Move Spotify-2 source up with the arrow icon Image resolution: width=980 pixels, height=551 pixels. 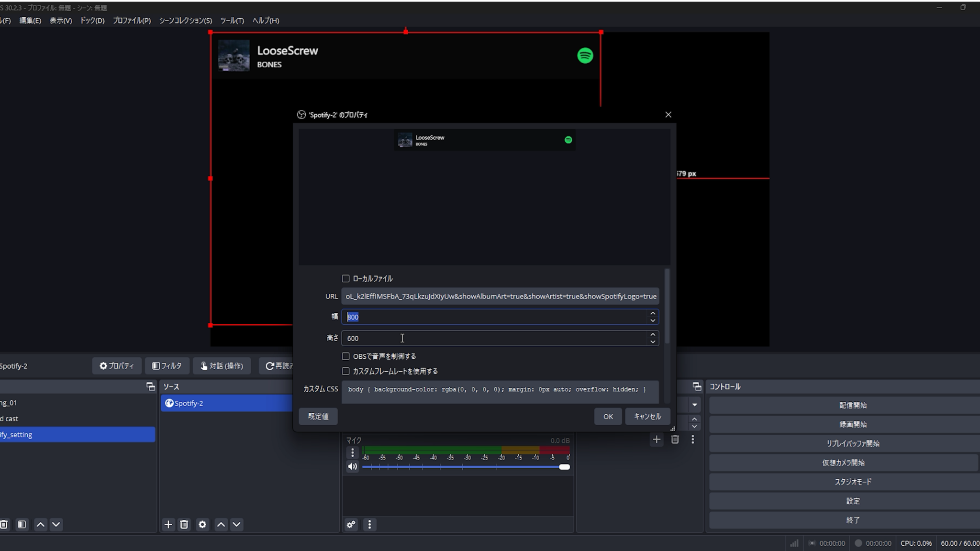[221, 524]
